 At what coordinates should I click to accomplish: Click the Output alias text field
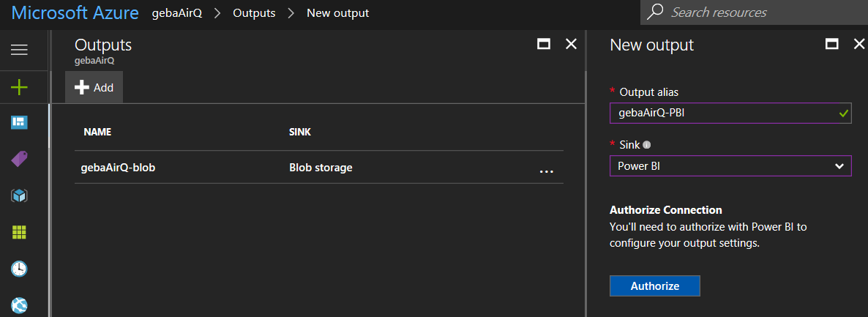(x=725, y=113)
